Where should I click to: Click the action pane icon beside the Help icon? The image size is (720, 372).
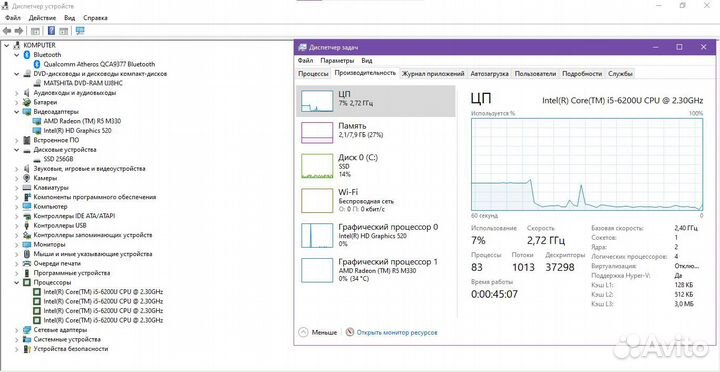coord(64,31)
